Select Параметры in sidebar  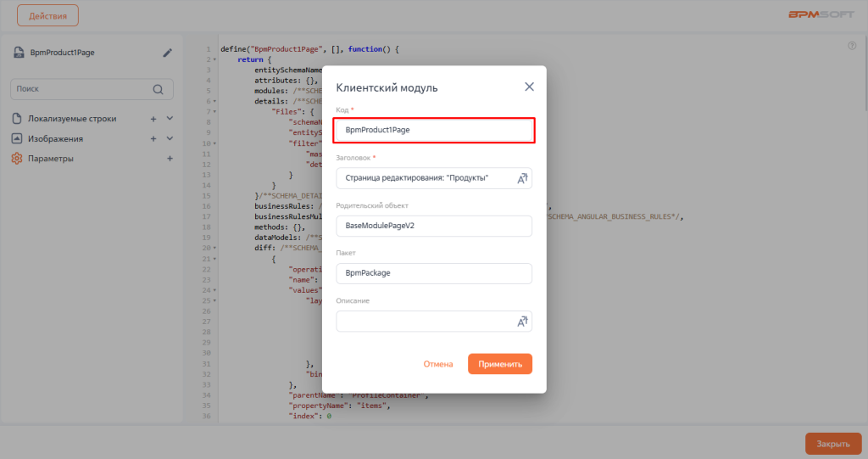[x=50, y=159]
